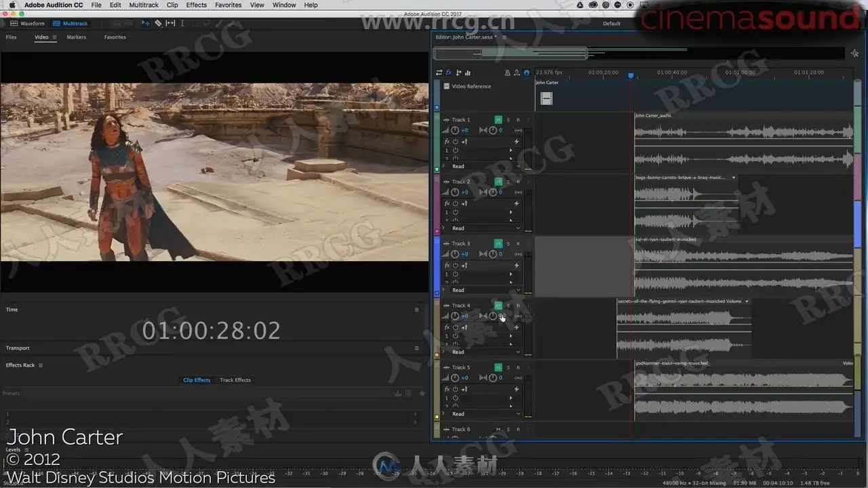Open the Effects menu

[x=197, y=5]
